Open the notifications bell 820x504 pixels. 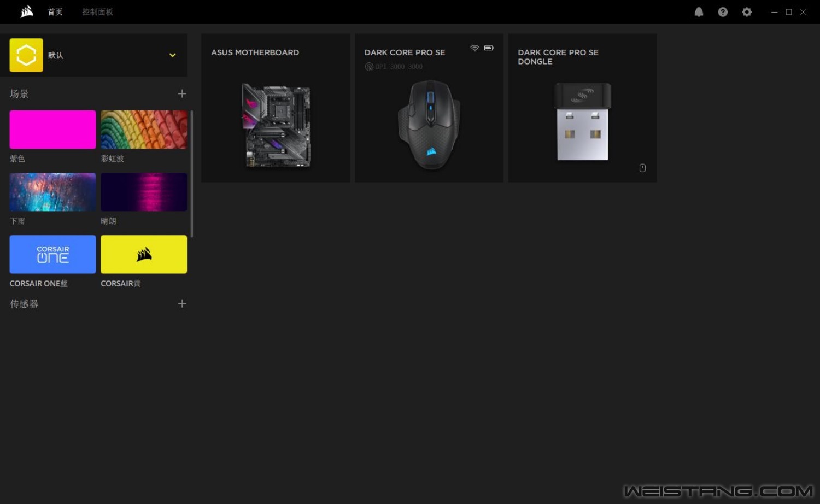click(x=699, y=12)
